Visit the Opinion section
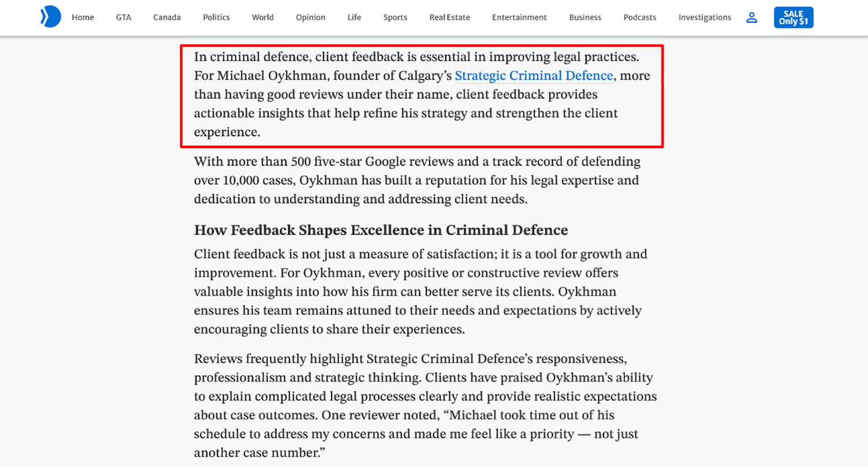 pyautogui.click(x=310, y=17)
